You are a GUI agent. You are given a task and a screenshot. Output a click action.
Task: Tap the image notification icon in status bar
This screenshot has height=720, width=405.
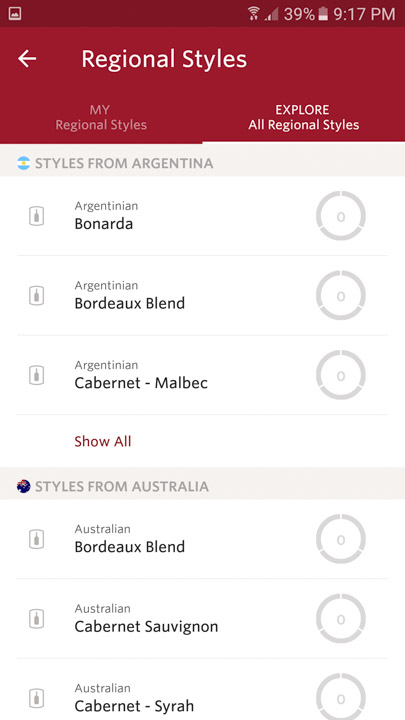click(15, 14)
